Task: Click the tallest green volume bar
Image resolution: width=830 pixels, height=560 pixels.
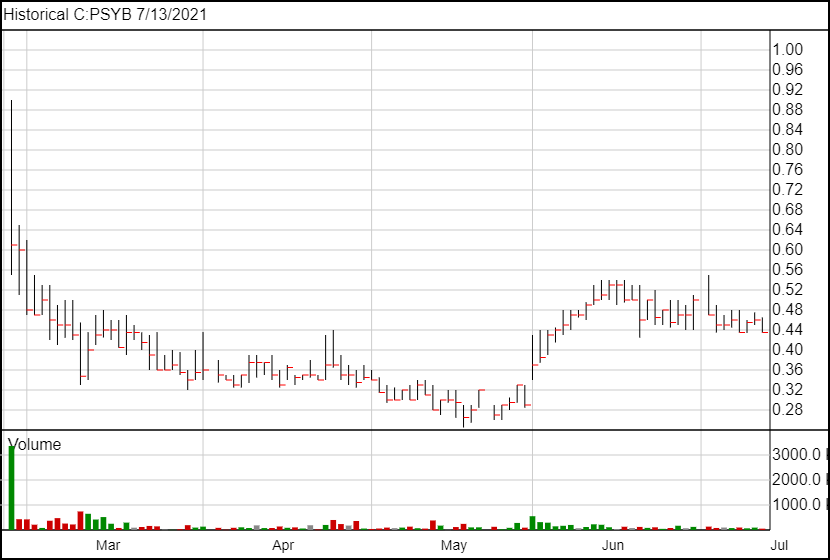Action: click(x=12, y=487)
